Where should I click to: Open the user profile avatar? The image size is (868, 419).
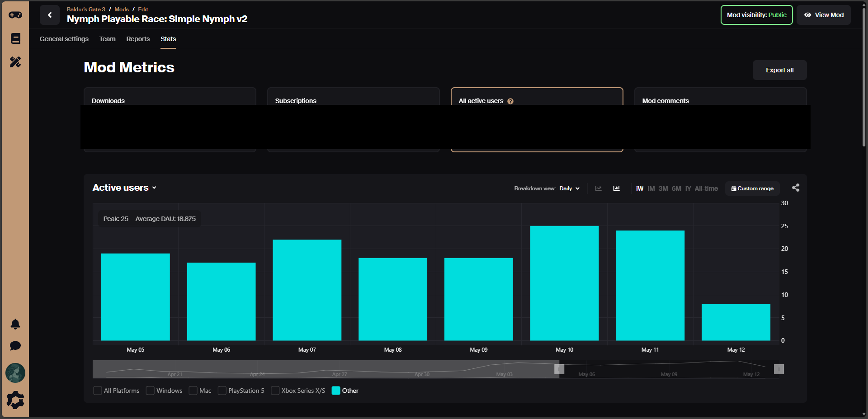(x=15, y=373)
